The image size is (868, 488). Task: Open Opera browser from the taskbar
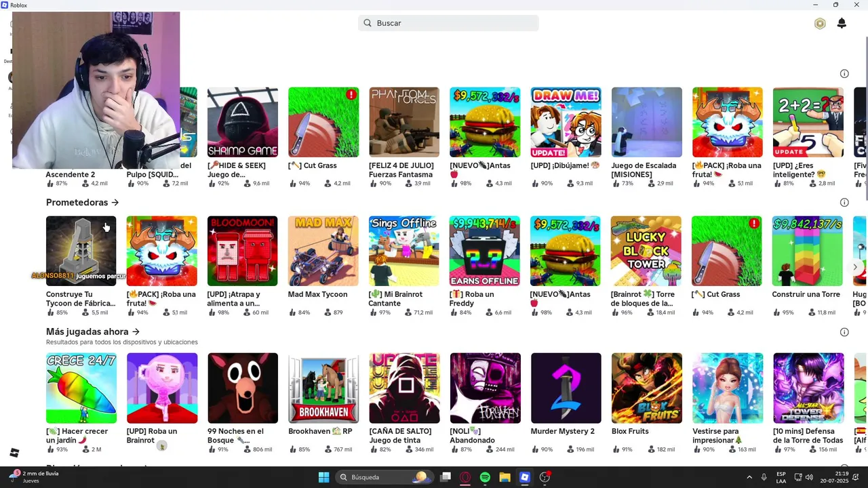click(465, 477)
